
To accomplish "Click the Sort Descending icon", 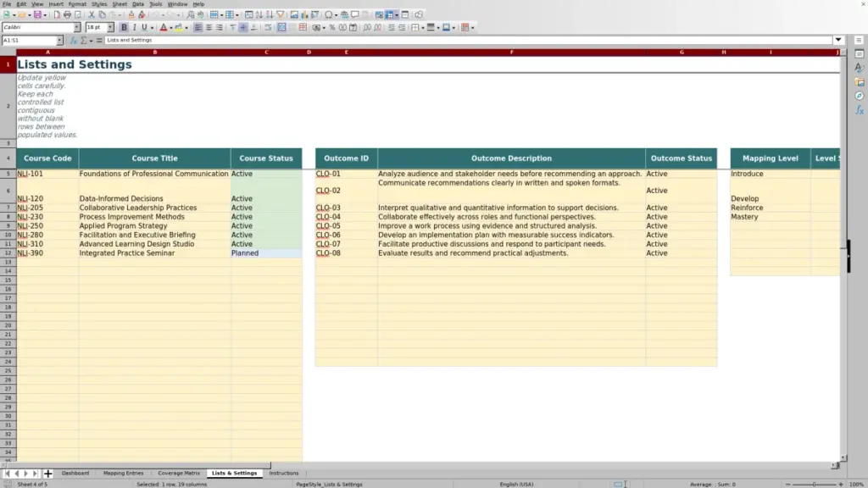I will coord(270,15).
